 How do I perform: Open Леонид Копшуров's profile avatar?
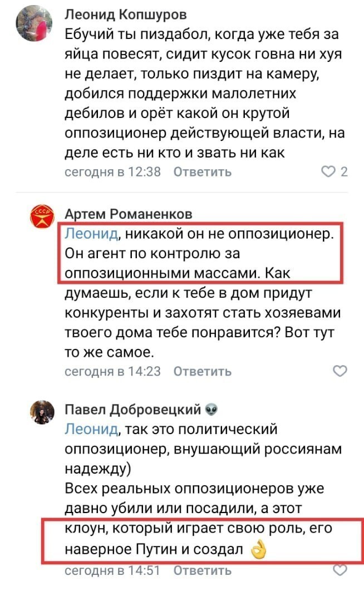click(34, 23)
